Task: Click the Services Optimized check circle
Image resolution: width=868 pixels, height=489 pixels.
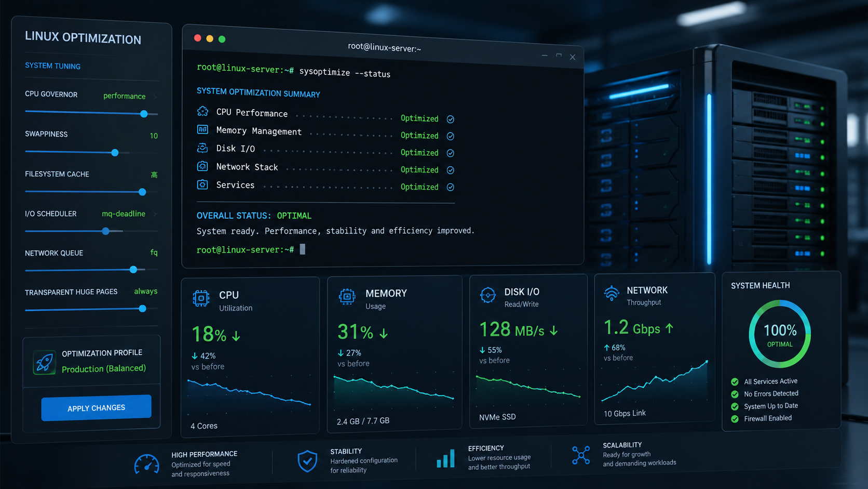Action: coord(451,187)
